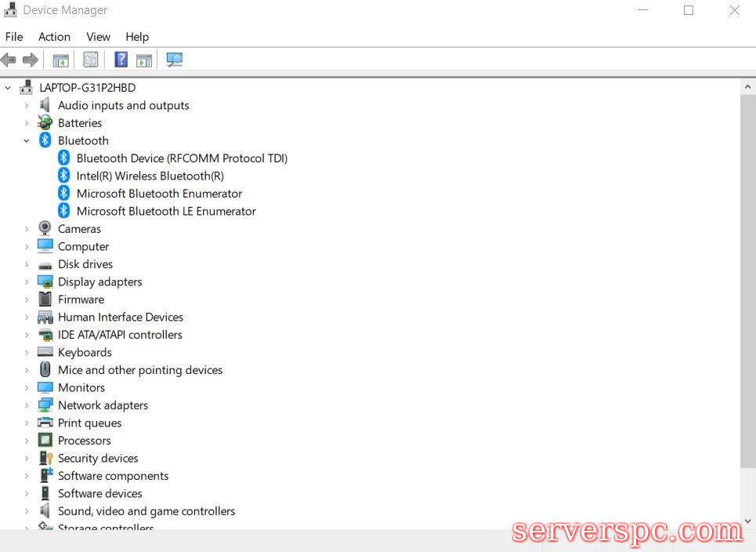
Task: Open the View menu
Action: tap(98, 37)
